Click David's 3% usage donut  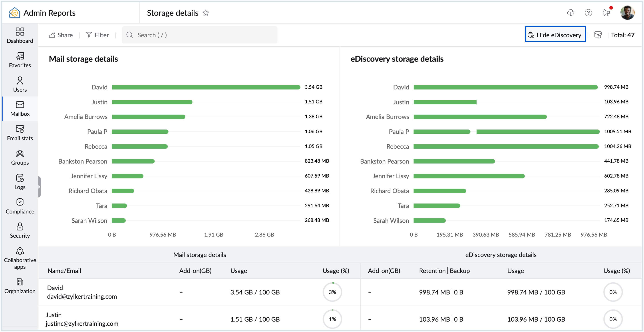pos(332,292)
